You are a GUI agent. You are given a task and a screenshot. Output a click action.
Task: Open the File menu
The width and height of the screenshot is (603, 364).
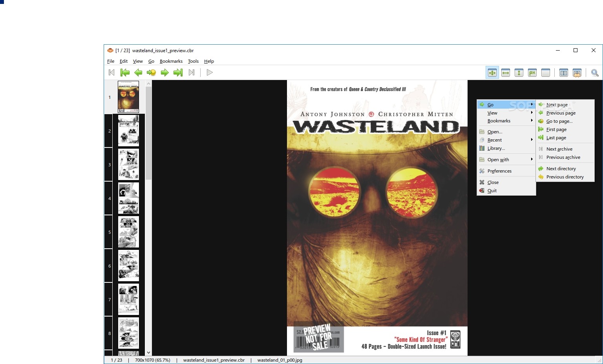(x=111, y=61)
